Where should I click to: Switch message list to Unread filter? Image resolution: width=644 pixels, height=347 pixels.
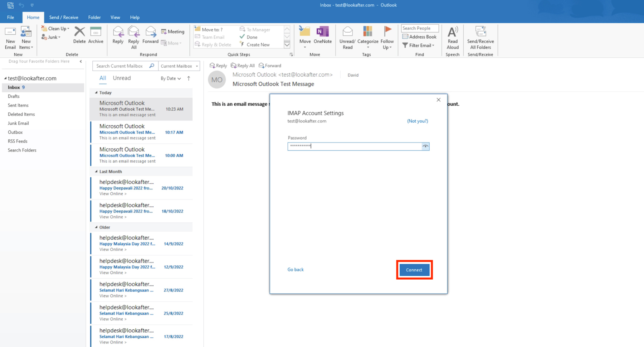(x=122, y=78)
